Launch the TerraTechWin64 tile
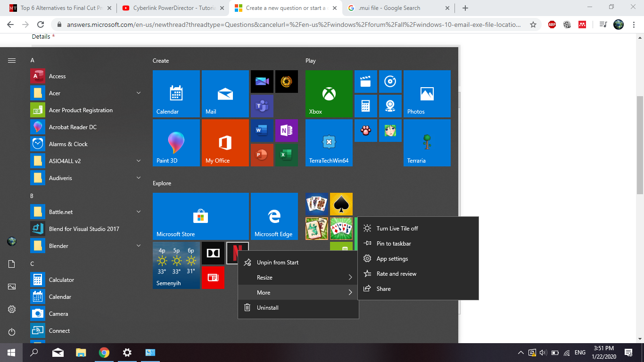 (329, 143)
